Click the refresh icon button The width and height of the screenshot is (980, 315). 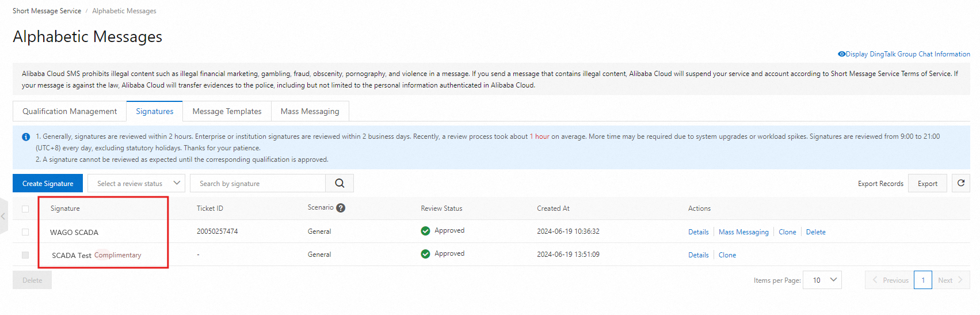point(960,183)
